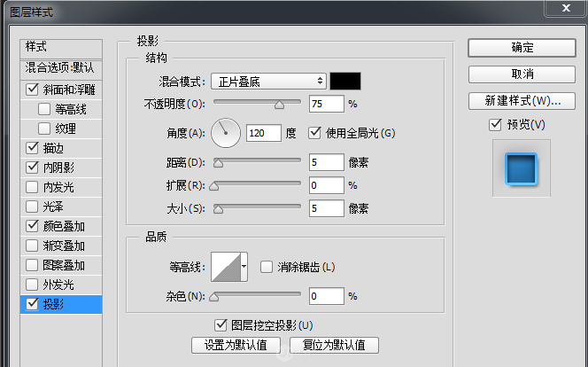This screenshot has width=588, height=367.
Task: Select 混合选项:默认 entry
Action: [x=61, y=68]
